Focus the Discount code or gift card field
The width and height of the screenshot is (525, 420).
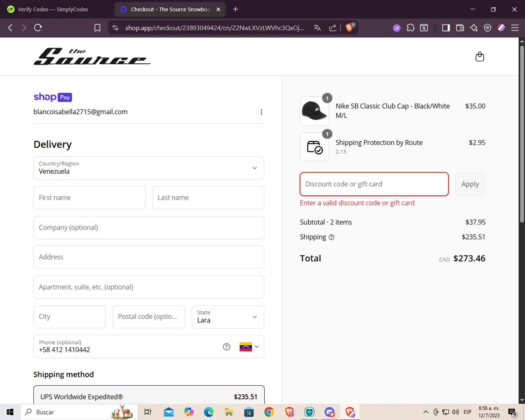click(374, 184)
